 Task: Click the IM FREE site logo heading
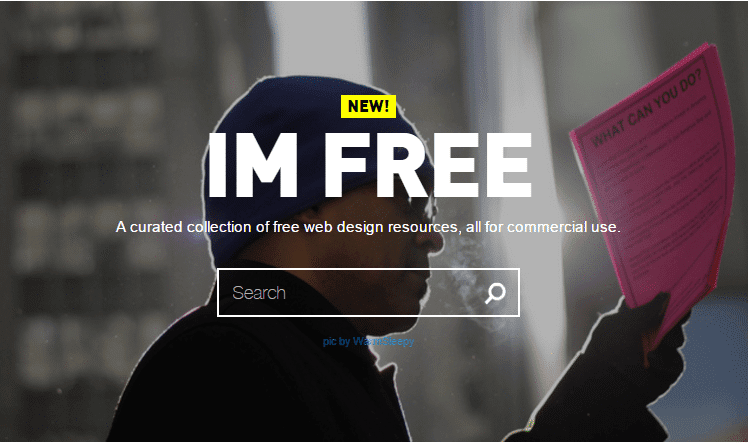point(370,165)
